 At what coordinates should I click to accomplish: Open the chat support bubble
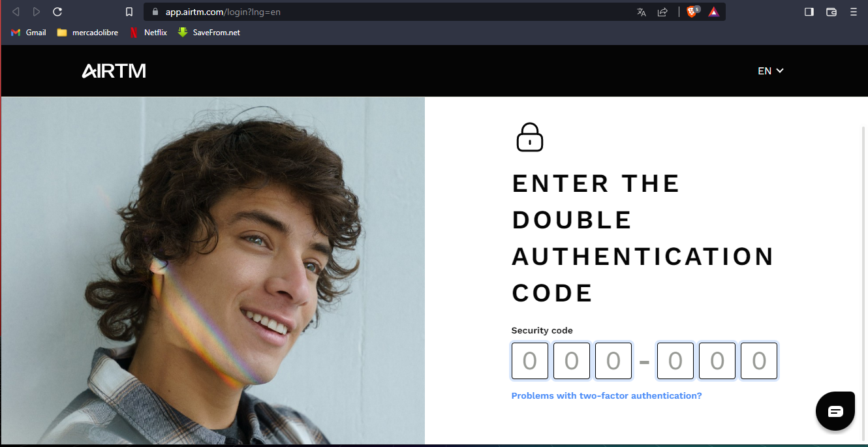coord(835,411)
